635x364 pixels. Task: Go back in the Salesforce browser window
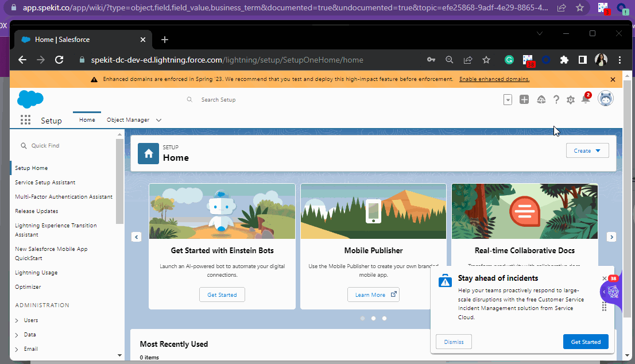(22, 60)
